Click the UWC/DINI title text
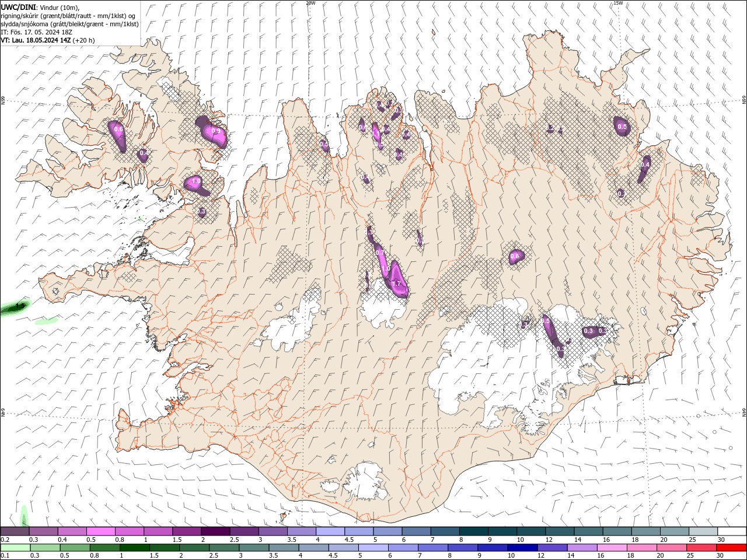Image resolution: width=747 pixels, height=560 pixels. coord(19,6)
